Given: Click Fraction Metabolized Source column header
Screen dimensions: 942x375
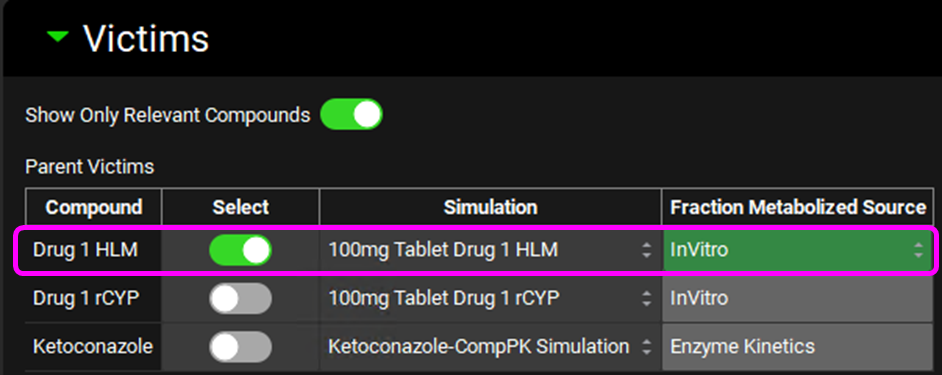Looking at the screenshot, I should [x=798, y=207].
